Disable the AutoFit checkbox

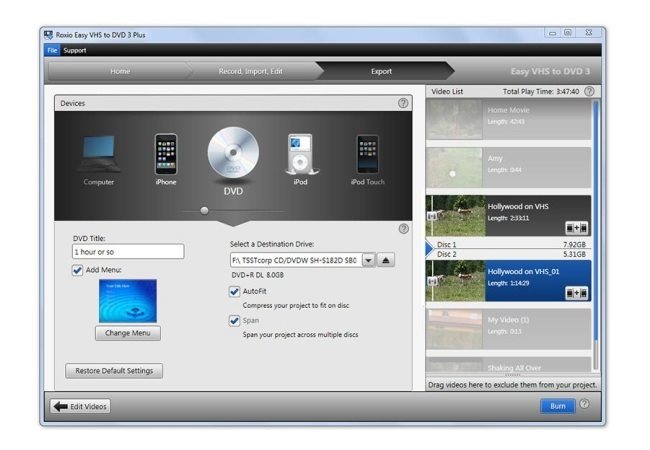(234, 292)
